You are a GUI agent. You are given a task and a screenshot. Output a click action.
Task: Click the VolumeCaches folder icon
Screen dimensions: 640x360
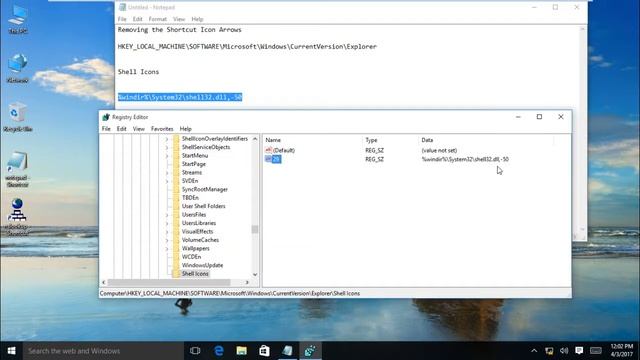tap(176, 240)
